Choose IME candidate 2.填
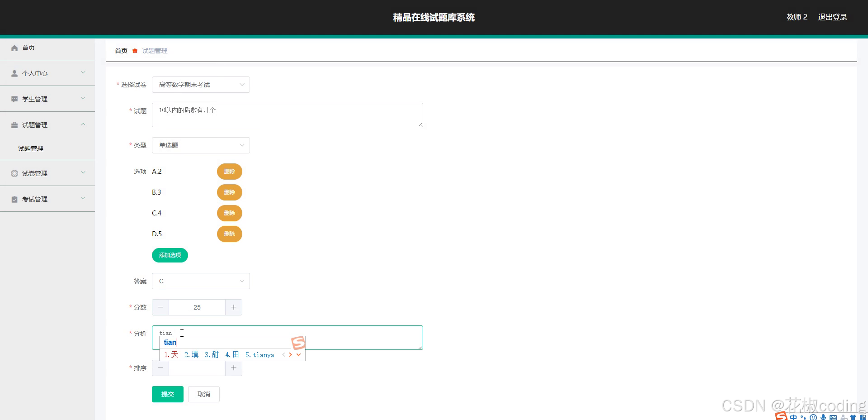Viewport: 868px width, 420px height. click(x=192, y=355)
